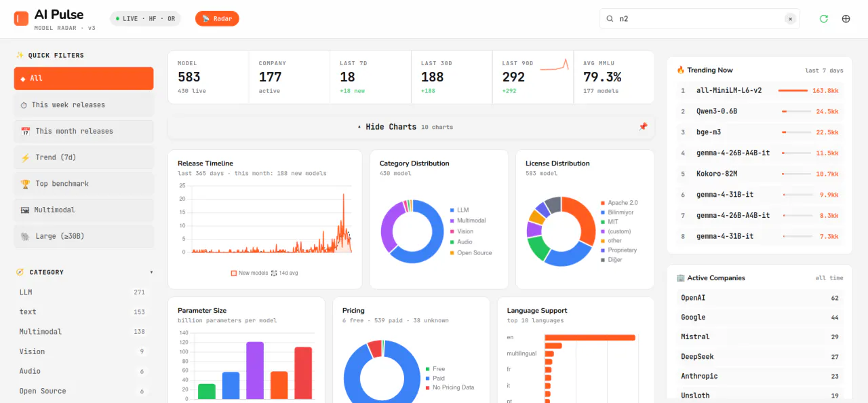
Task: Enable the Multimodal quick filter
Action: tap(83, 210)
